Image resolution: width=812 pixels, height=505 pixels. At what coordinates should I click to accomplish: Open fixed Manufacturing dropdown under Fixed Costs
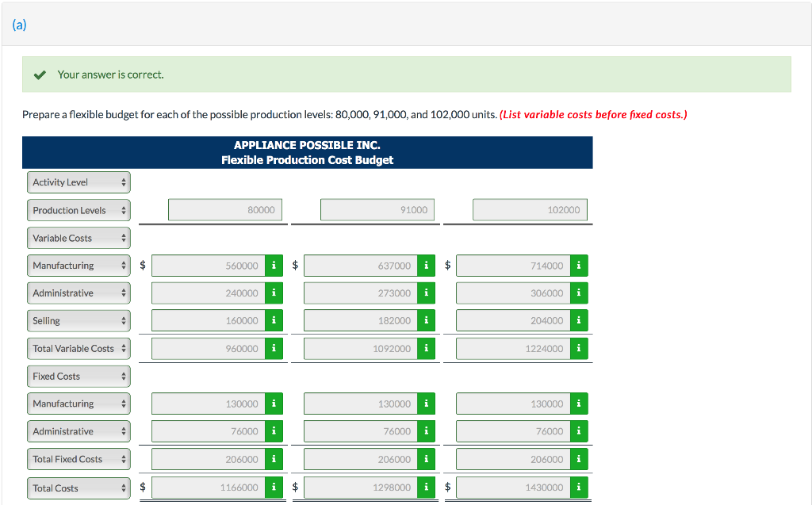coord(79,404)
